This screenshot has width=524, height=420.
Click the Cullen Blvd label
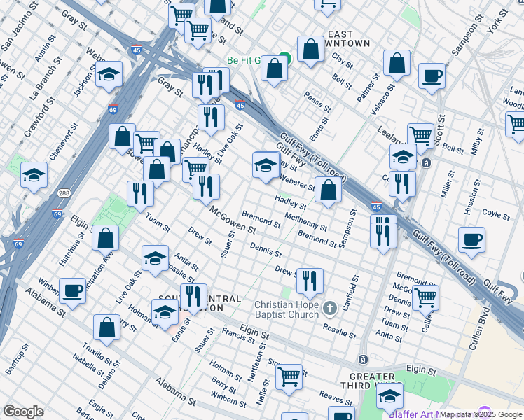point(479,328)
